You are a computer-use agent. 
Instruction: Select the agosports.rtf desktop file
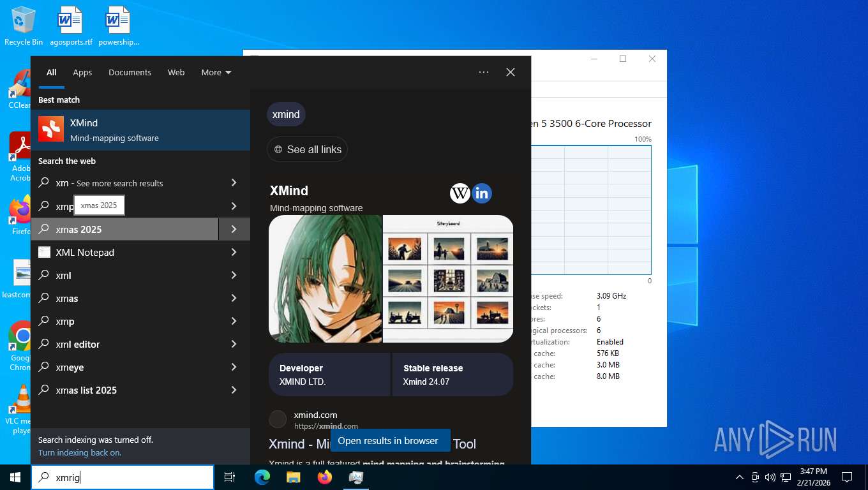(x=71, y=26)
